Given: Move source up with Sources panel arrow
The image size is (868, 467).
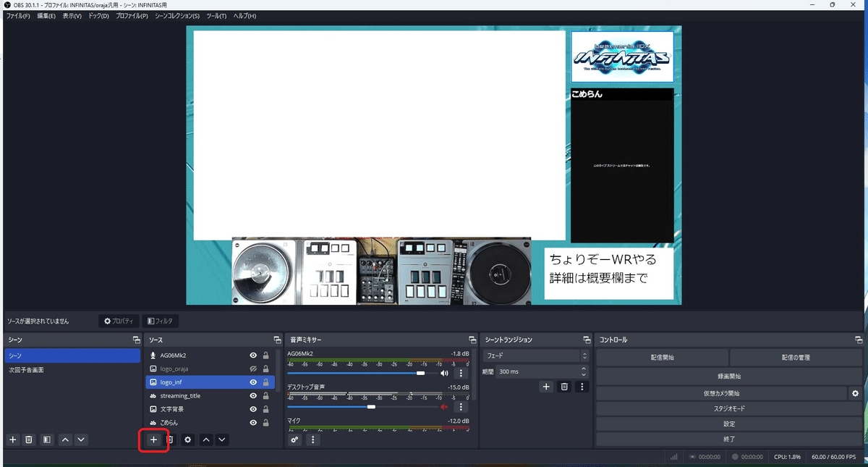Looking at the screenshot, I should [205, 439].
